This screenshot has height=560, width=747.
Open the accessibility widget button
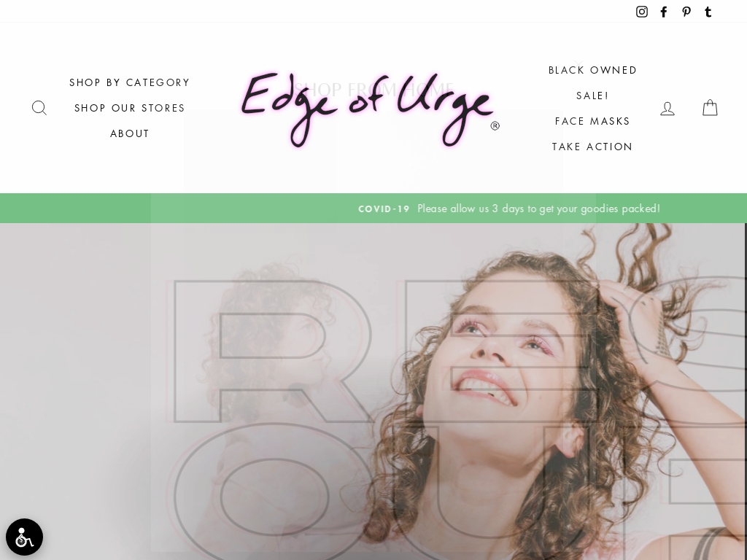coord(24,537)
